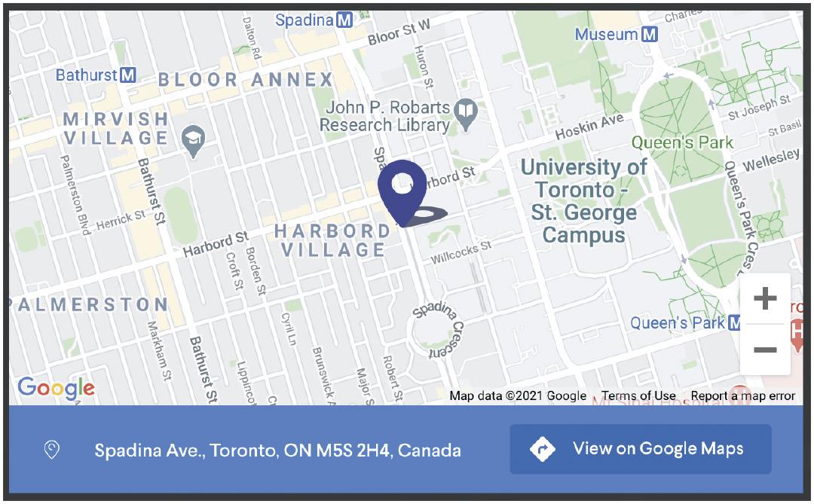Select the Bathurst metro station icon
Viewport: 814px width, 504px height.
[x=127, y=75]
